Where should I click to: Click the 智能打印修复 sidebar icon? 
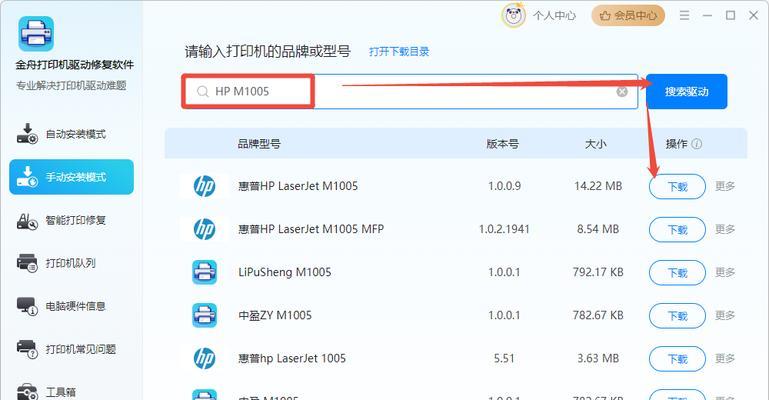[x=27, y=221]
